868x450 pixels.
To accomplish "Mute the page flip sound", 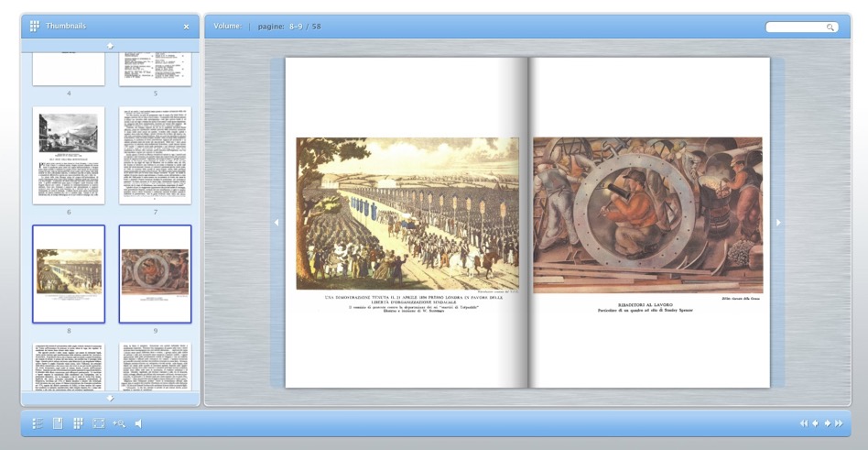I will pyautogui.click(x=139, y=423).
